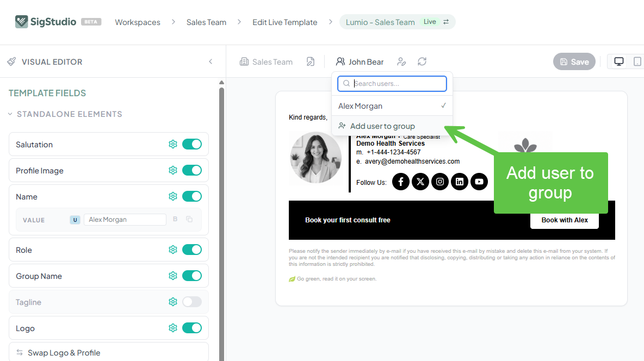Click Swap Logo & Profile
Viewport: 644px width, 361px height.
coord(109,352)
